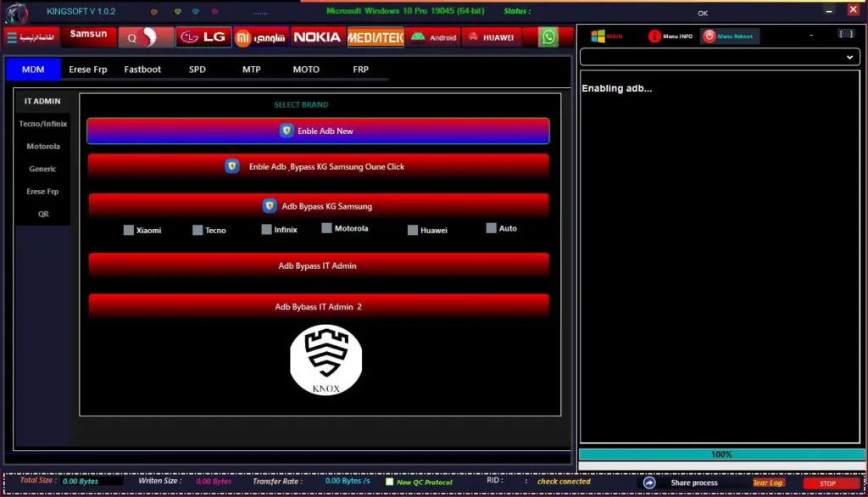Tick the Huawei checkbox
Image resolution: width=868 pixels, height=497 pixels.
pos(413,230)
